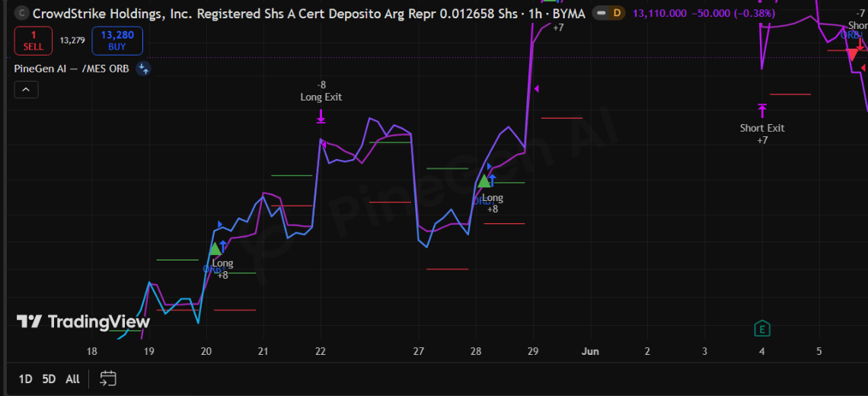Open the earnings E marker
Viewport: 868px width, 396px height.
pos(762,328)
